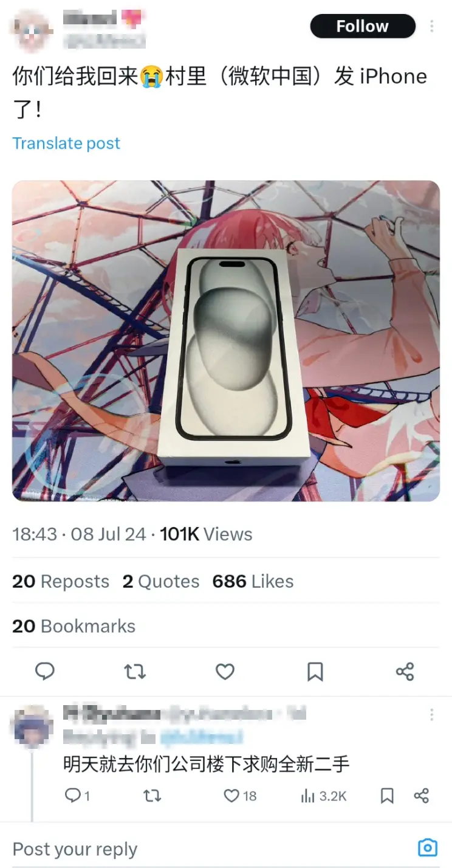Open the iPhone box photo

226,340
